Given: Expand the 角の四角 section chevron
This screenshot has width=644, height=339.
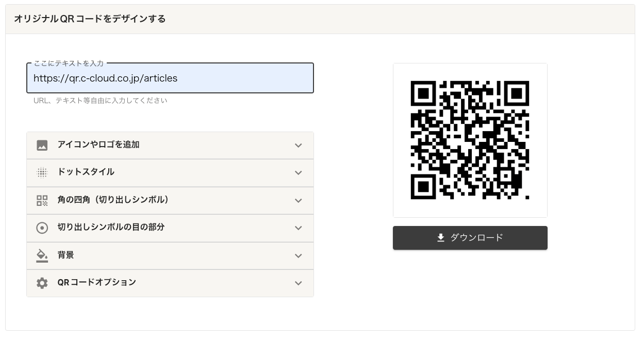Looking at the screenshot, I should (x=299, y=200).
